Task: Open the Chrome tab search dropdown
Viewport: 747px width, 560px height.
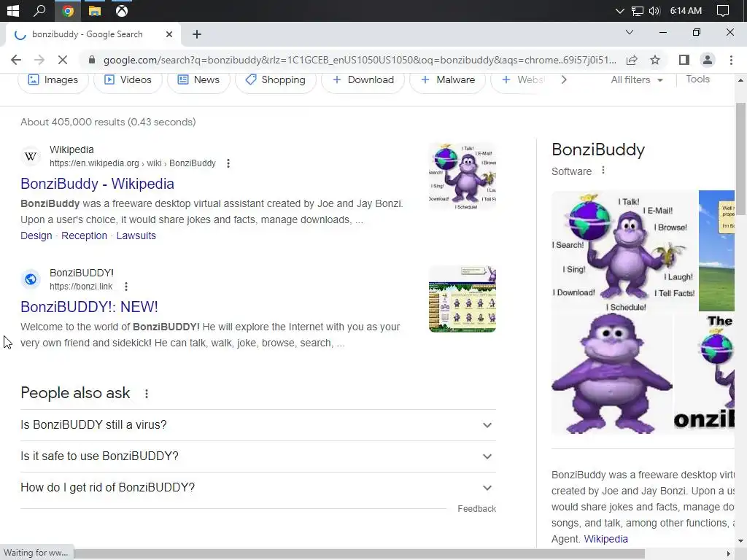Action: pyautogui.click(x=630, y=32)
